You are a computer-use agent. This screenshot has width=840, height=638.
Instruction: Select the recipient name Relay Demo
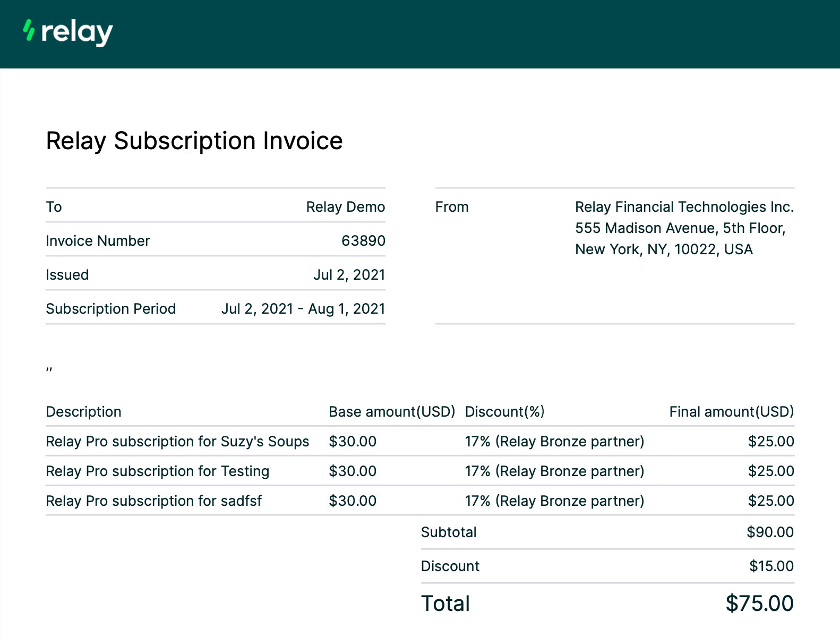click(346, 207)
